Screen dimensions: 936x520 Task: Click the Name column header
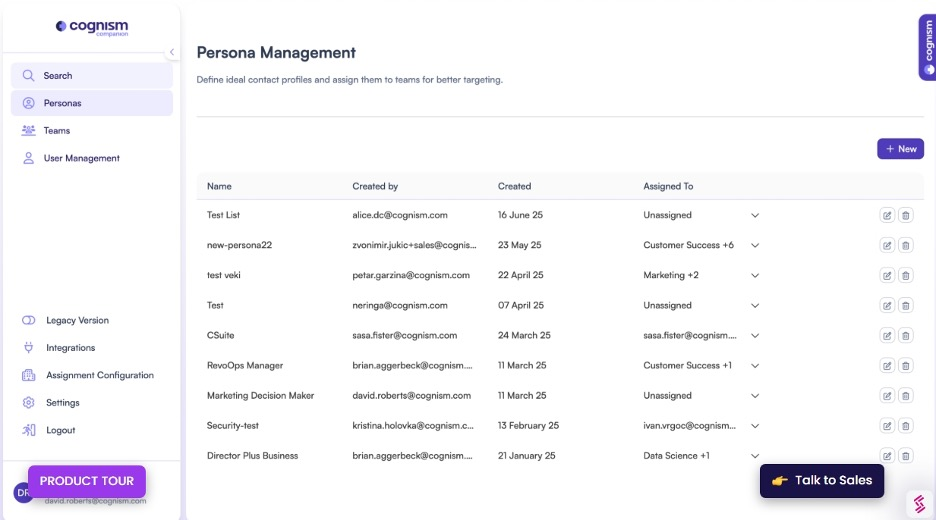219,186
